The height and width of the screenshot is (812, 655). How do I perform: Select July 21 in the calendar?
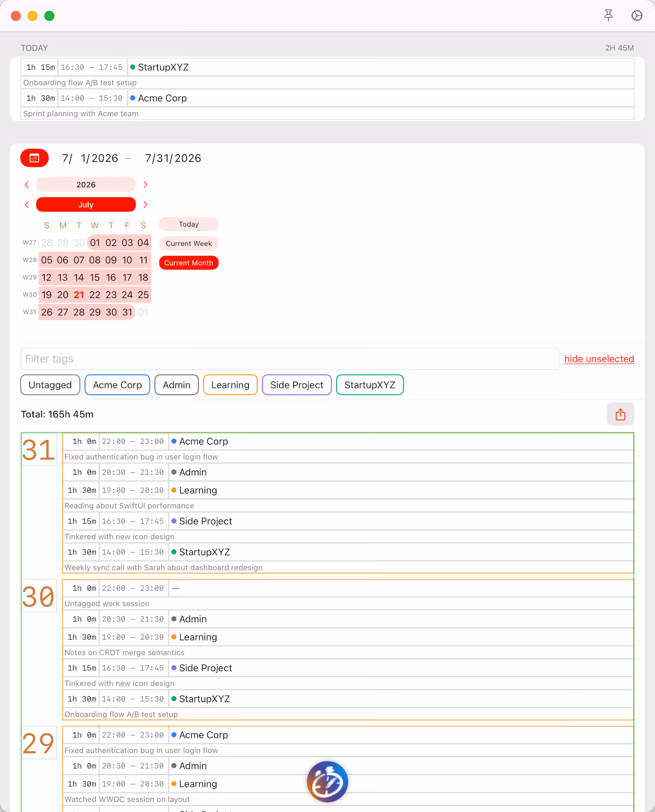[79, 295]
